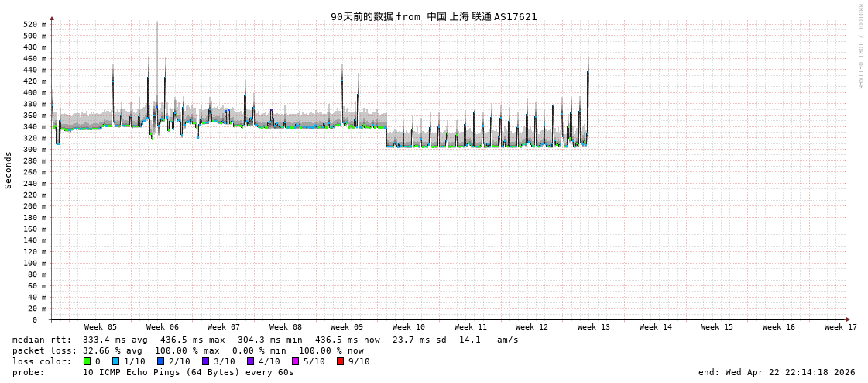Click the end timestamp text
The width and height of the screenshot is (868, 383).
(x=777, y=372)
